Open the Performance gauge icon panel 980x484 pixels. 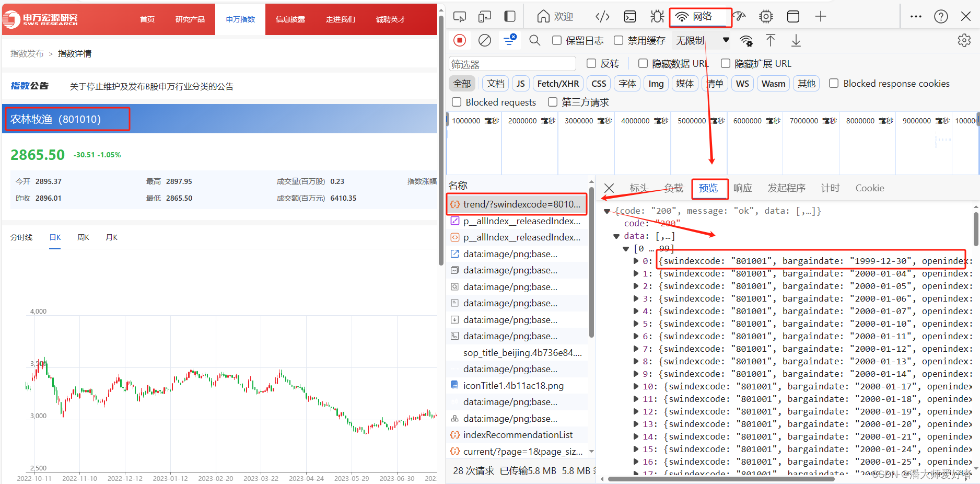(x=740, y=17)
